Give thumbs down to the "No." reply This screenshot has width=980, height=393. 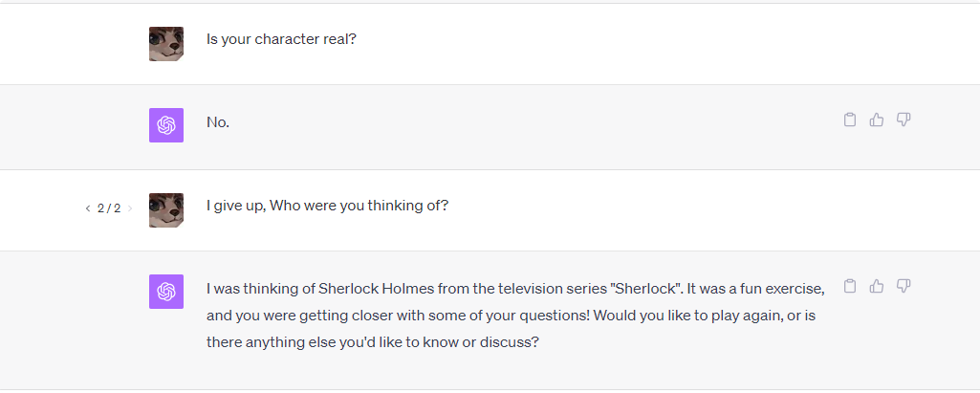(x=904, y=120)
